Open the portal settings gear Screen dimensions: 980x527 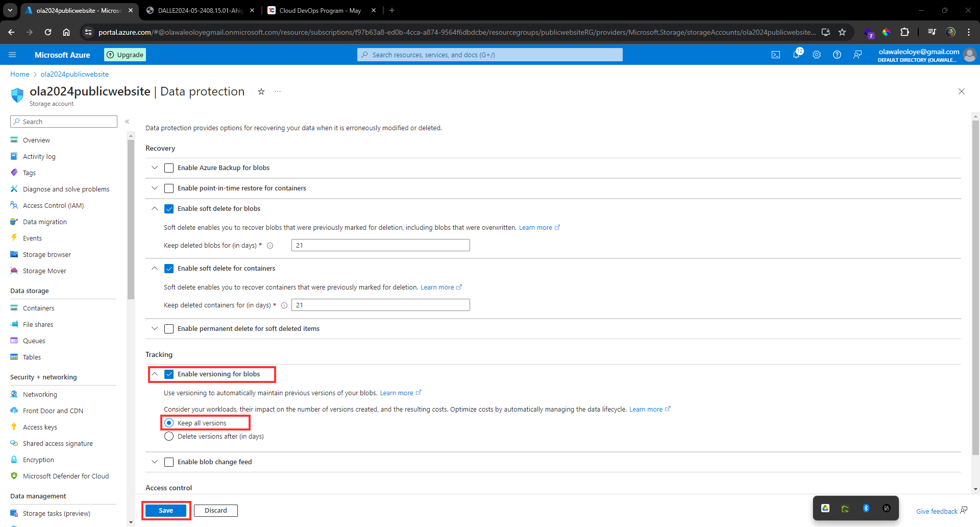point(817,55)
